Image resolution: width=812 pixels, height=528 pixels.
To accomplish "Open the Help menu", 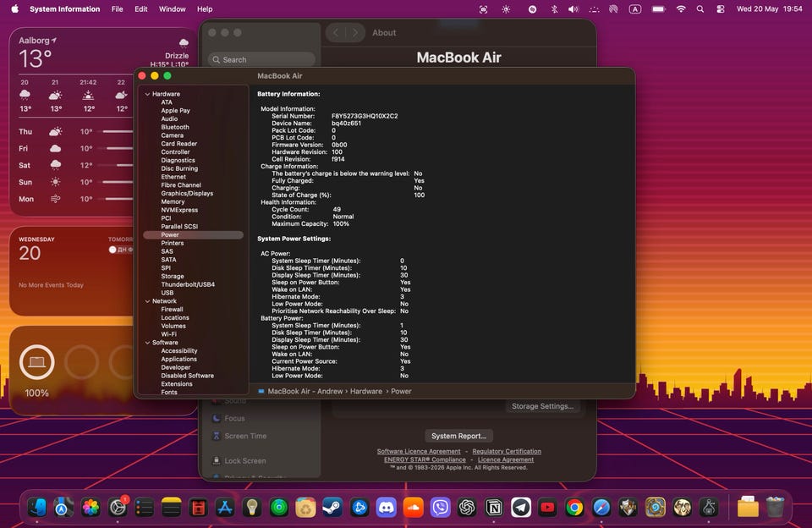I will (x=205, y=9).
